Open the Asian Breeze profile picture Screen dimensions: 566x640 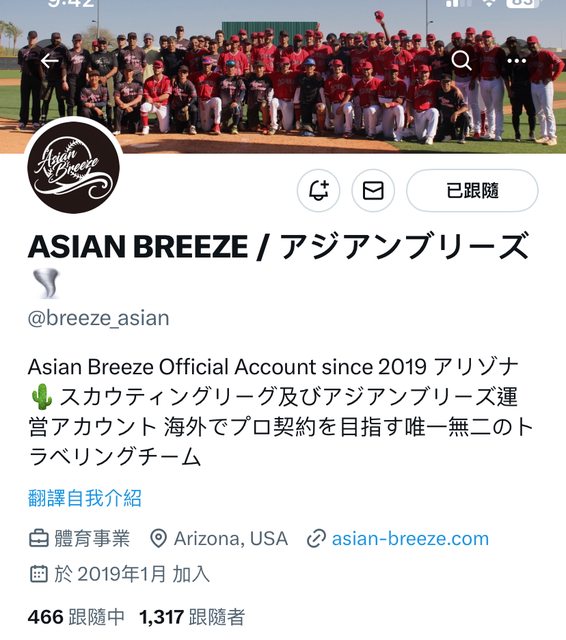74,167
